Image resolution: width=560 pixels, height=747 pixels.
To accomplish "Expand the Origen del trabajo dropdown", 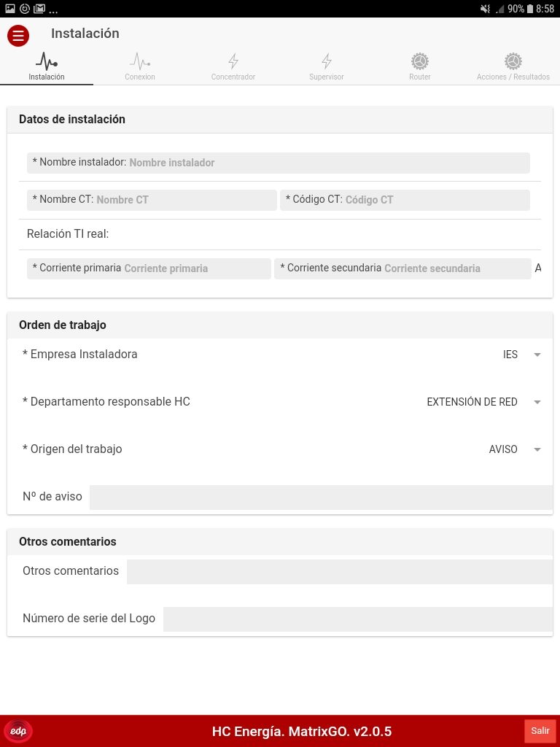I will pos(514,449).
